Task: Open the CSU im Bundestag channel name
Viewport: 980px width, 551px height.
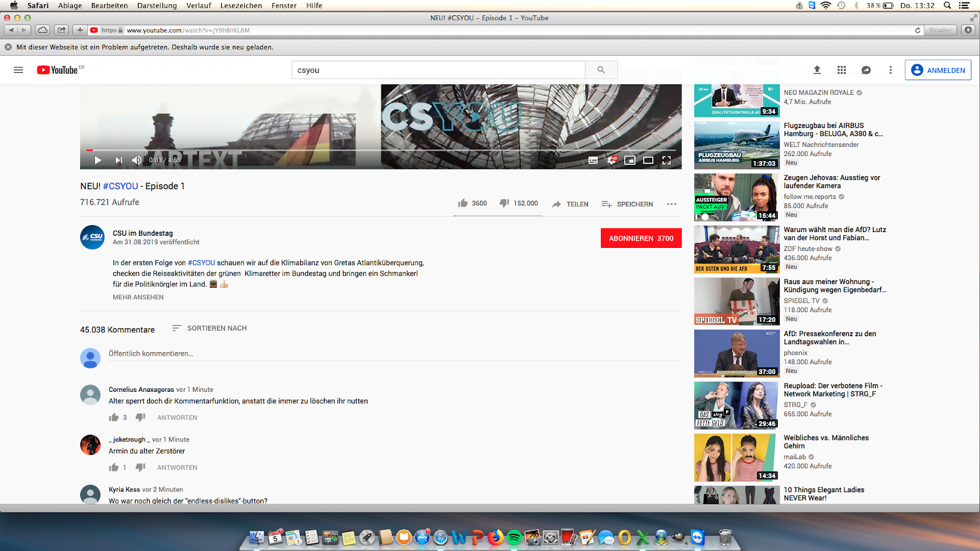Action: click(x=143, y=233)
